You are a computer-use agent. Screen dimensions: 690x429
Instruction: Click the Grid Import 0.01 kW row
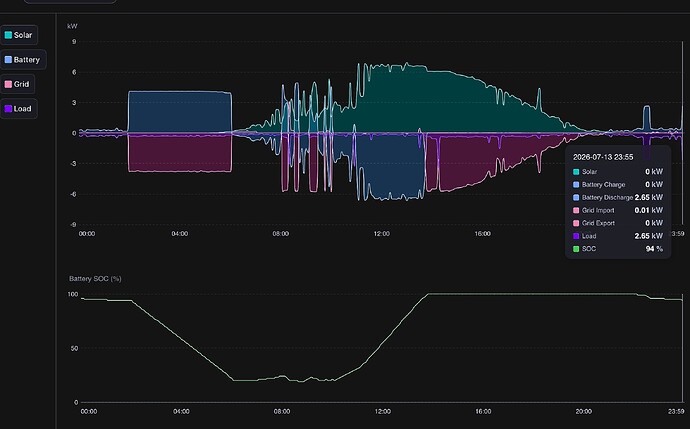tap(618, 210)
